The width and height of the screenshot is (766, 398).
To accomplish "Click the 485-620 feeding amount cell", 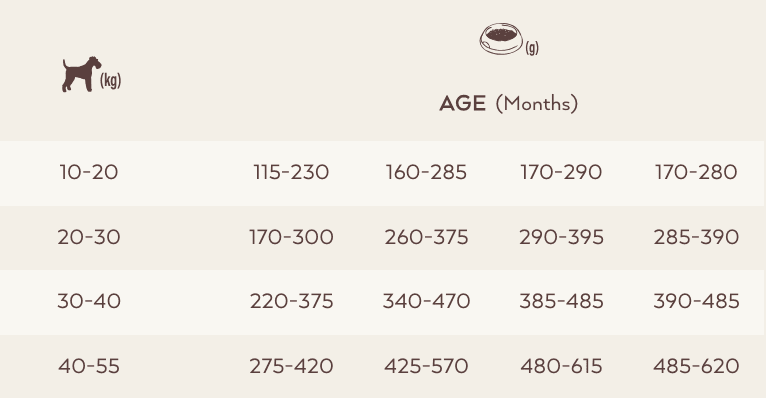I will pos(696,366).
